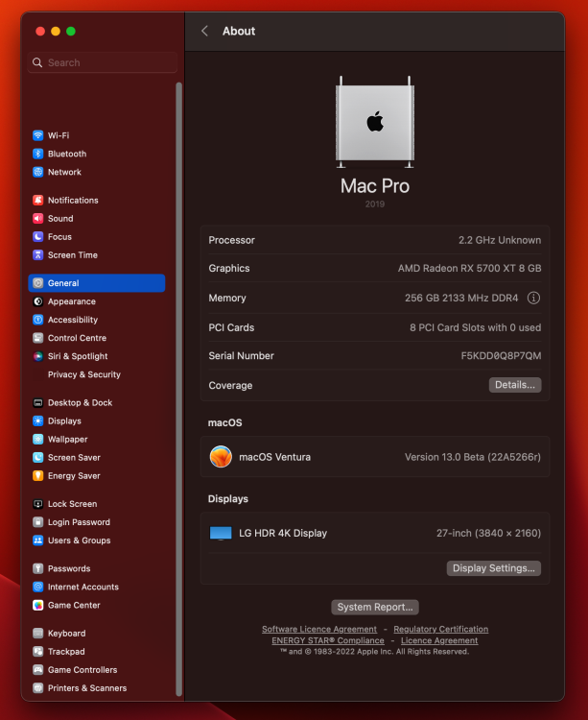The height and width of the screenshot is (720, 588).
Task: Open ENERGY STAR Compliance link
Action: [x=328, y=640]
